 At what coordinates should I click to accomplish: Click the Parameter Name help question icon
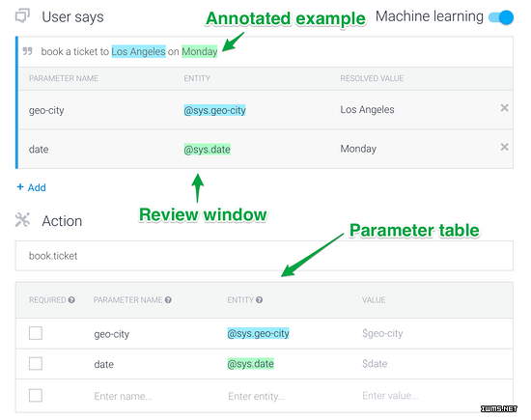pos(168,299)
